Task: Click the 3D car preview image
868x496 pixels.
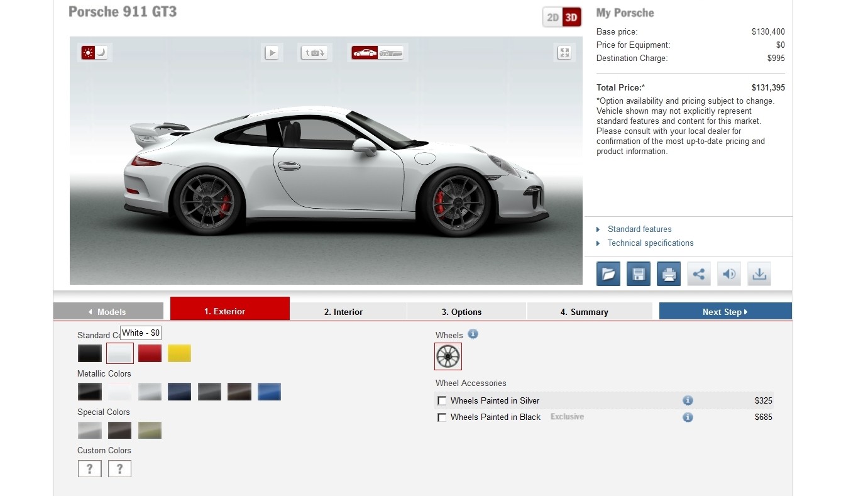Action: click(326, 160)
